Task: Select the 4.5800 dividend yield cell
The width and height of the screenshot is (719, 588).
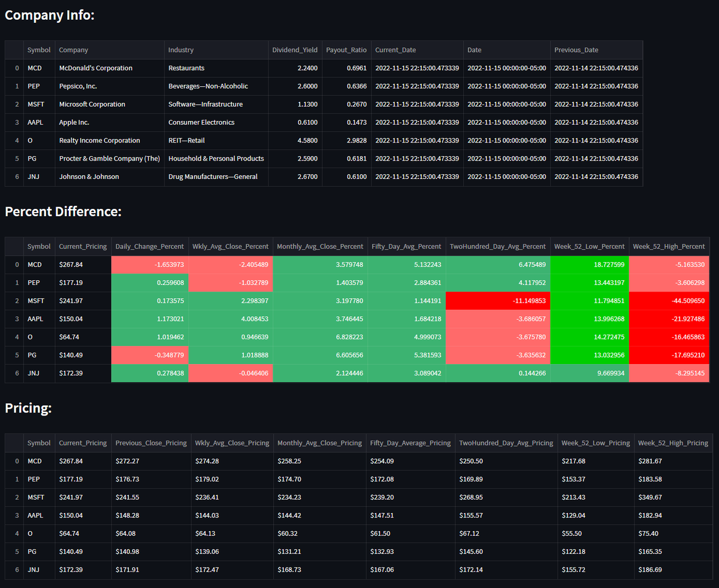Action: coord(295,141)
